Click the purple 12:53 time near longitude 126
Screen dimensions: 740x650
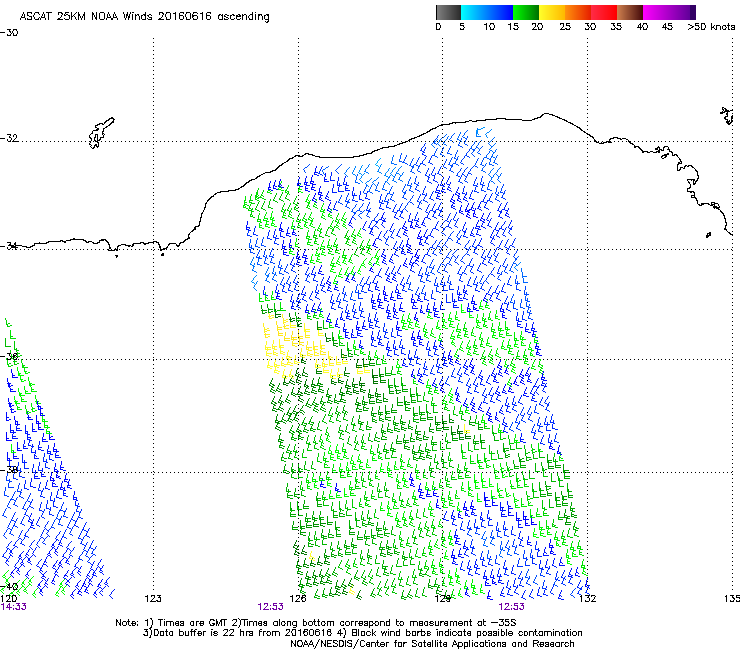(270, 607)
